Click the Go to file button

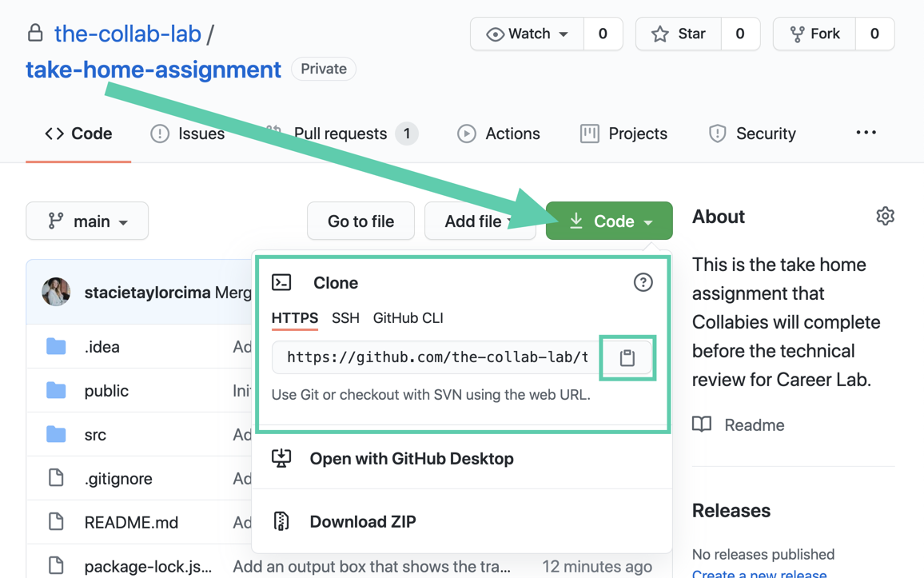click(360, 221)
